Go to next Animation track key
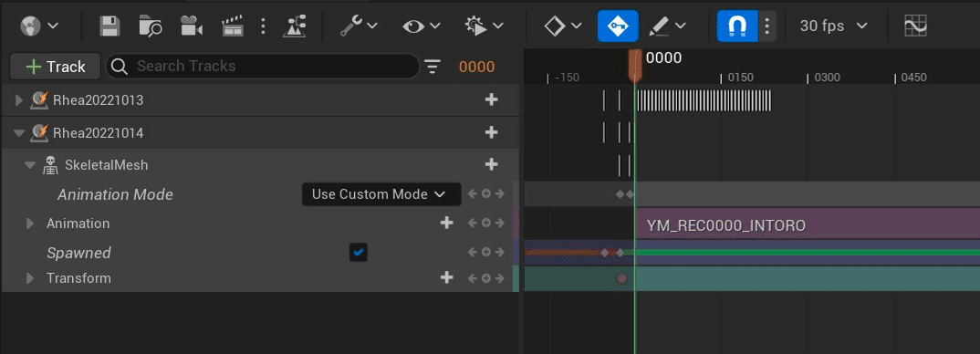The width and height of the screenshot is (980, 354). click(x=499, y=224)
